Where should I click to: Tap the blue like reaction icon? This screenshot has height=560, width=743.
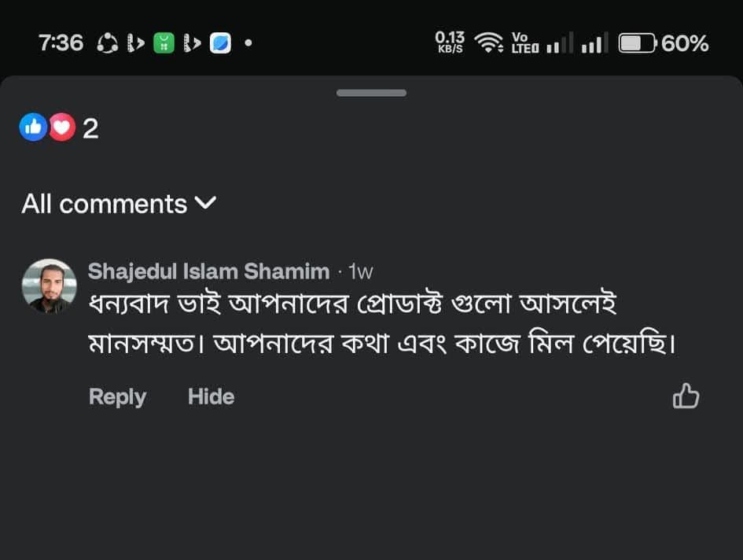(34, 127)
